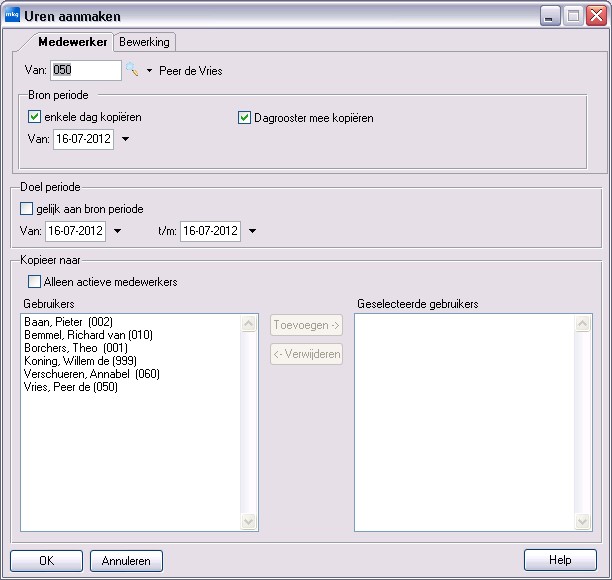The height and width of the screenshot is (580, 612).
Task: Click Gebruikers list scroll up arrow
Action: (x=249, y=324)
